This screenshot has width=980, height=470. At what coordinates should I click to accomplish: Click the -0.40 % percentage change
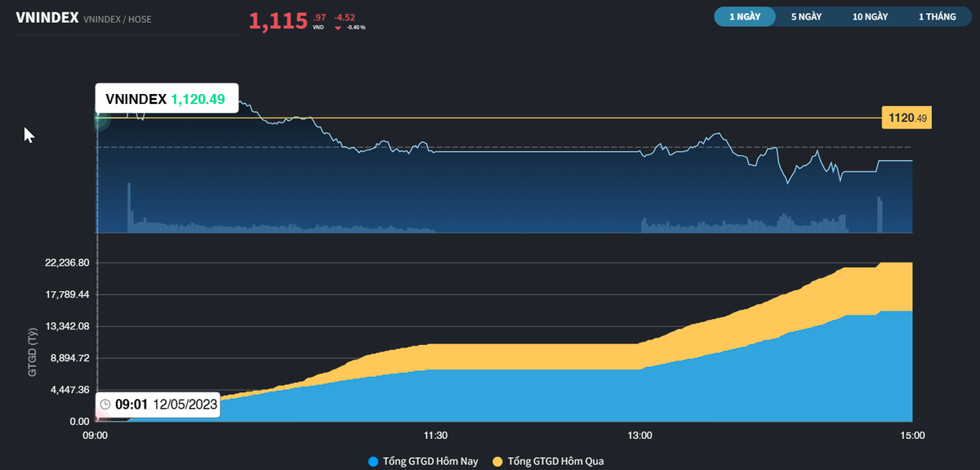pyautogui.click(x=356, y=28)
